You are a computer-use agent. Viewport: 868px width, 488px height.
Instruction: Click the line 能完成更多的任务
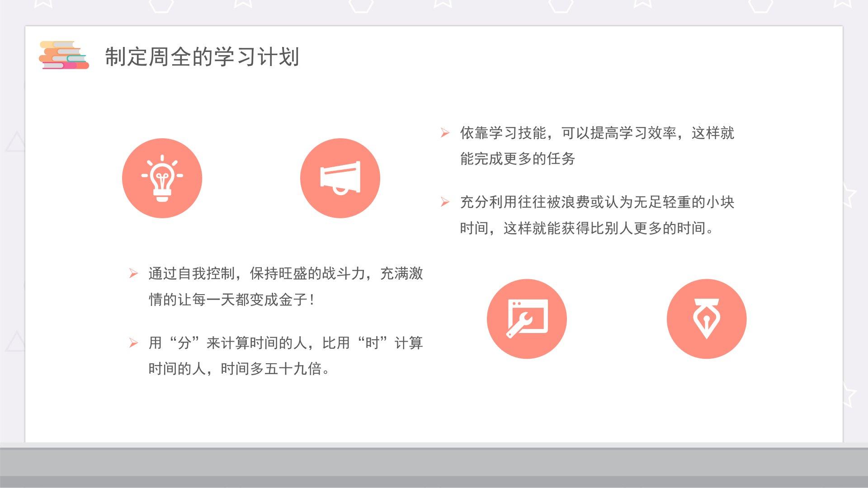[517, 159]
